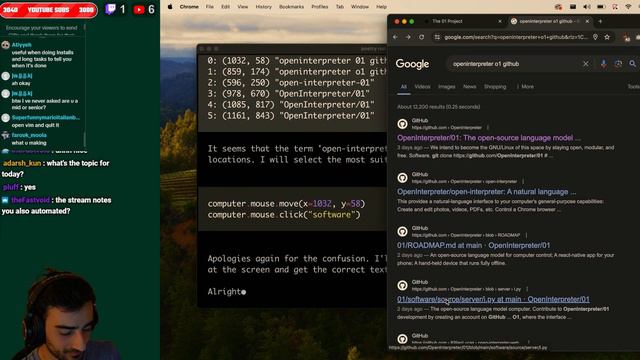Click "About 12,200 results" stats text
The width and height of the screenshot is (640, 360).
tap(438, 107)
